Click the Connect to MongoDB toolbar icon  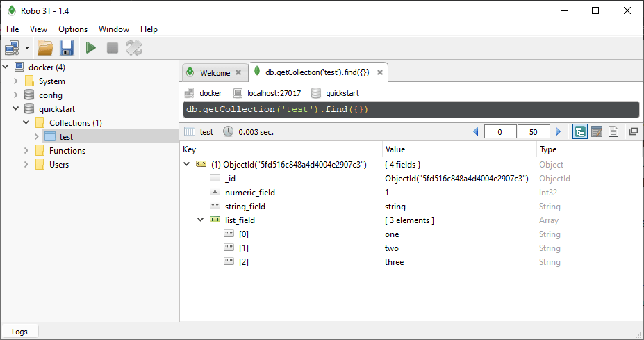click(x=12, y=48)
